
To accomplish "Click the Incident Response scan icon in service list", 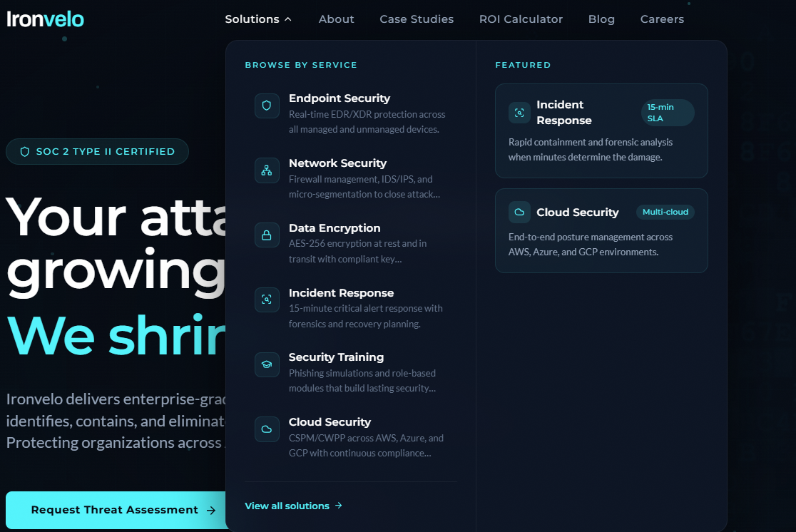I will (267, 300).
